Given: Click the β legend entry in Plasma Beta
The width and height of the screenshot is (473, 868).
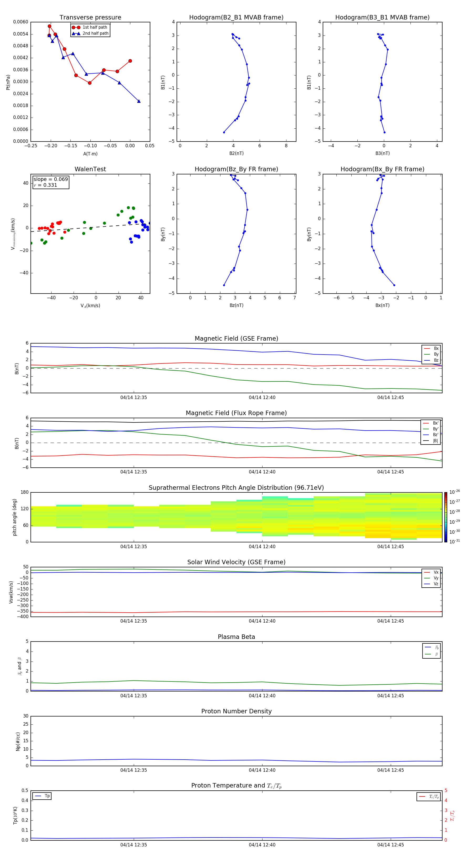Looking at the screenshot, I should [431, 654].
